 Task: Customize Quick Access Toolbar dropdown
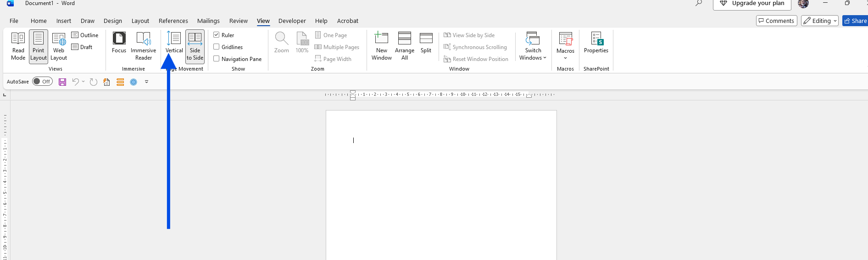pyautogui.click(x=147, y=82)
